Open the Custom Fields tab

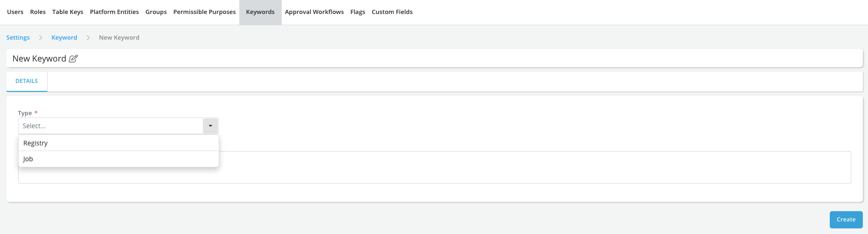tap(392, 12)
